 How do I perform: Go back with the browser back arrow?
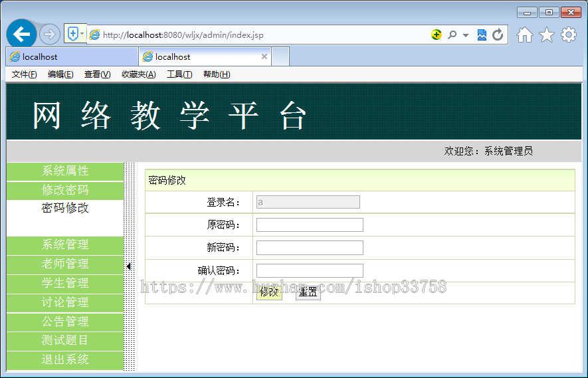pyautogui.click(x=21, y=34)
